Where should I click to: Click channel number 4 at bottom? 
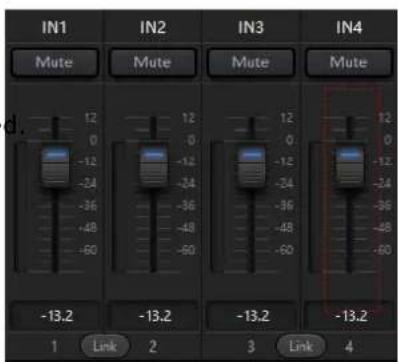click(x=349, y=347)
